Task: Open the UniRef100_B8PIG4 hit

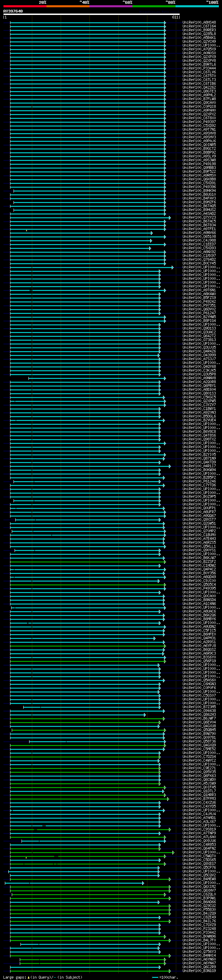Action: (x=199, y=321)
